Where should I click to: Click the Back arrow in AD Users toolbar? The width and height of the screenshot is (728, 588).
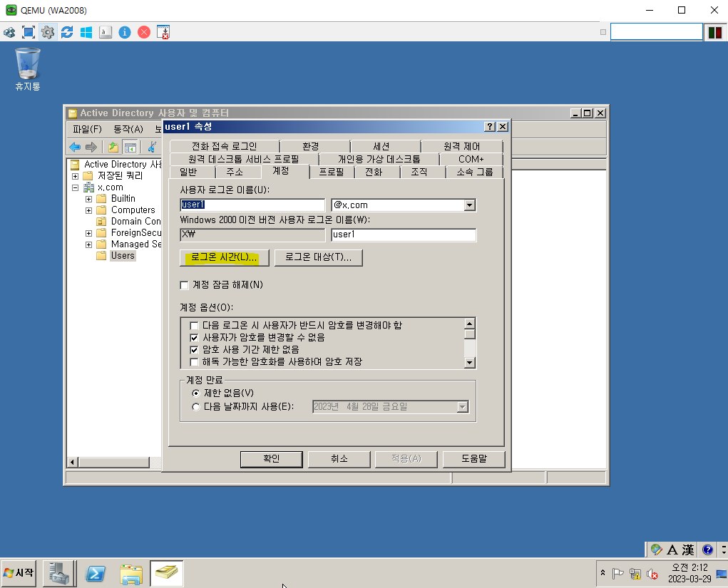[x=75, y=148]
